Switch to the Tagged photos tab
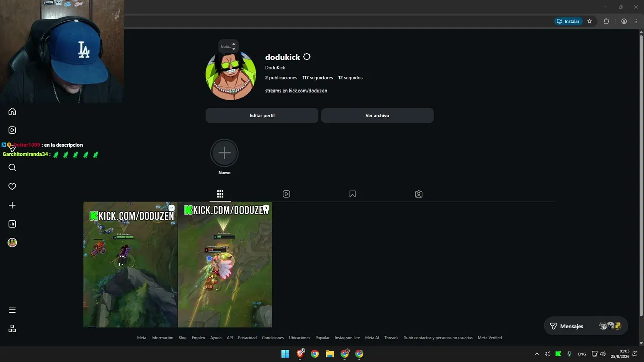The height and width of the screenshot is (362, 644). pyautogui.click(x=419, y=194)
